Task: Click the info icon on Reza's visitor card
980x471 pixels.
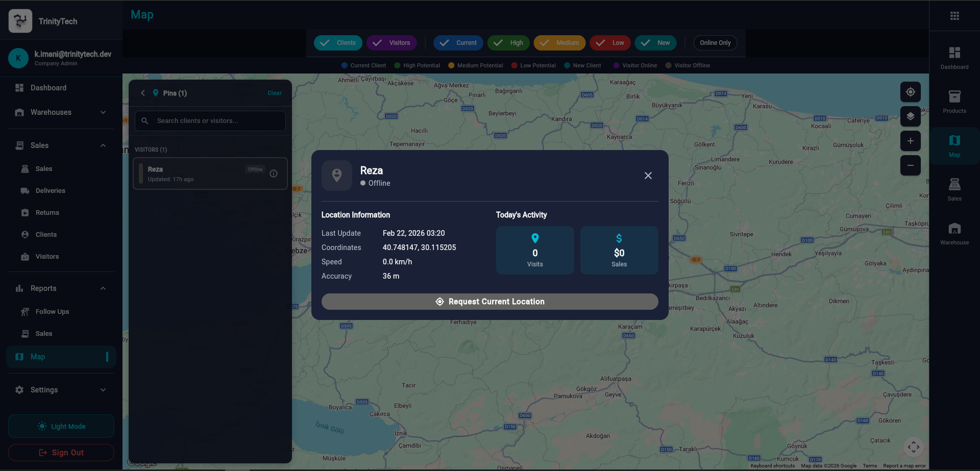Action: (274, 173)
